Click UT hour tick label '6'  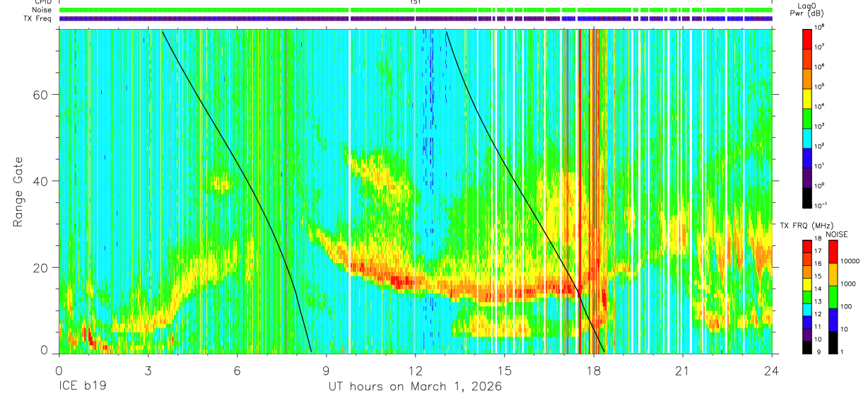coord(237,371)
